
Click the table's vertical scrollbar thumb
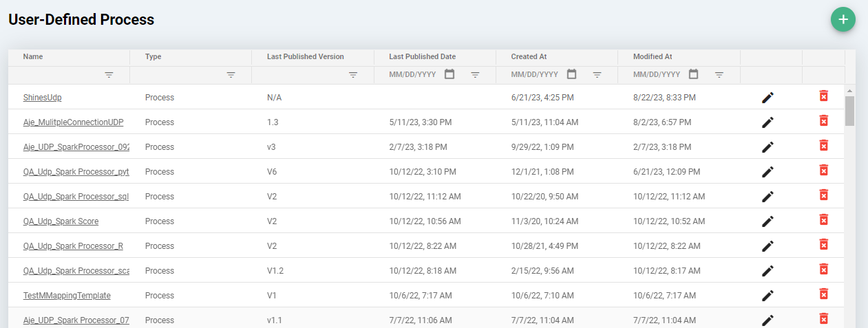pos(849,111)
